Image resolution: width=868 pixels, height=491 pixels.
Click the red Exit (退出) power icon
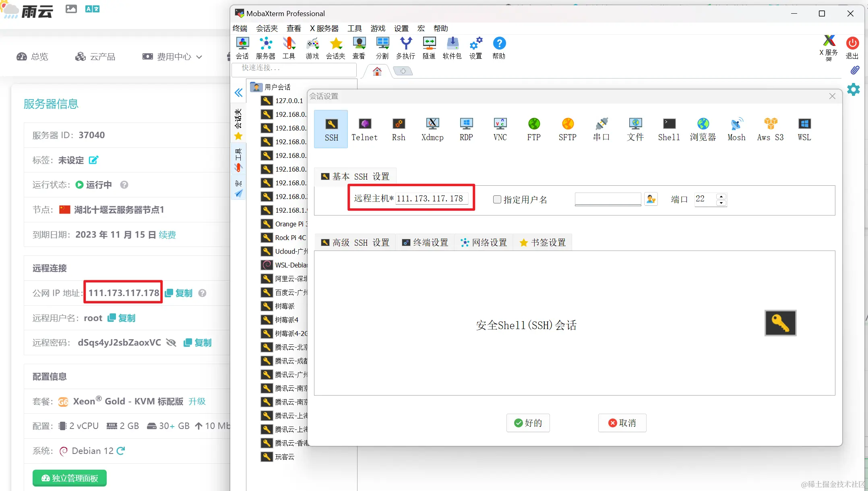pos(852,43)
